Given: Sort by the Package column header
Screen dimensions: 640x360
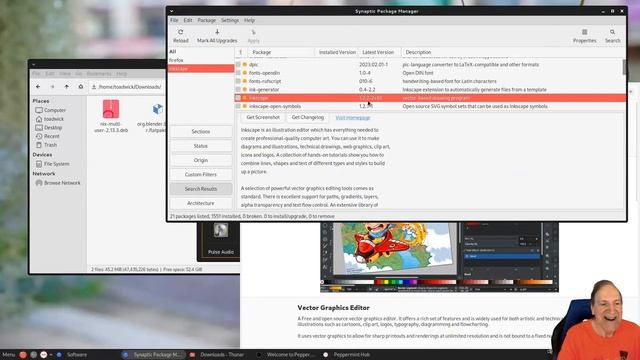Looking at the screenshot, I should 281,52.
